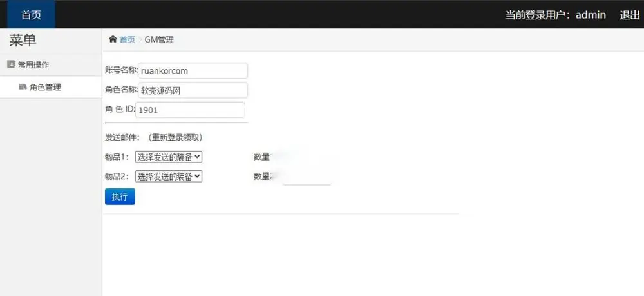The image size is (644, 296).
Task: Open the 首页 breadcrumb link
Action: click(x=128, y=40)
